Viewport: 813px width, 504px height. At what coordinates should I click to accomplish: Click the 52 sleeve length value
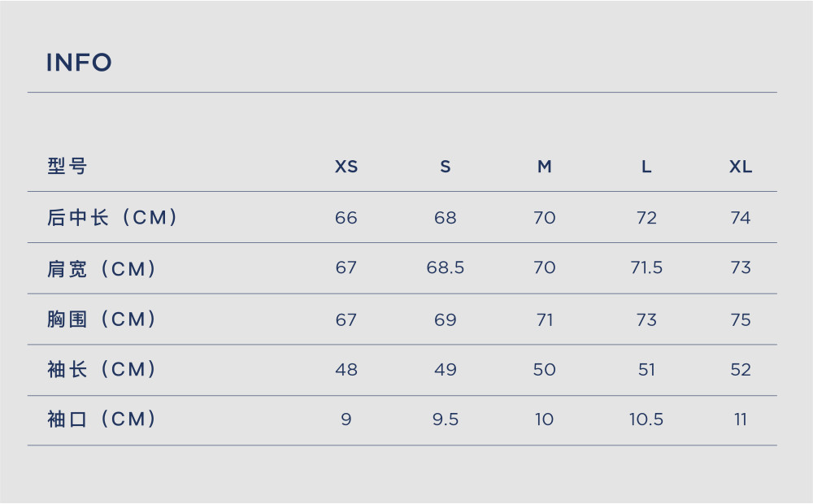[x=741, y=370]
